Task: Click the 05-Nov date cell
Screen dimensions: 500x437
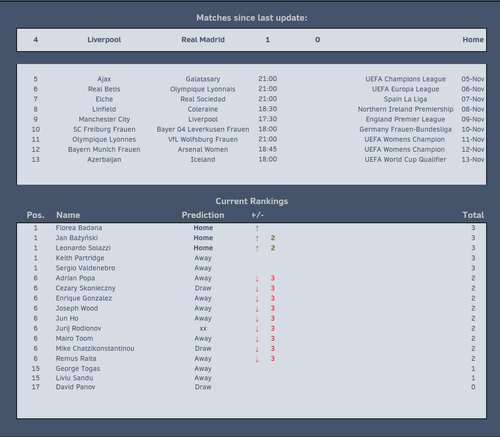Action: click(473, 79)
